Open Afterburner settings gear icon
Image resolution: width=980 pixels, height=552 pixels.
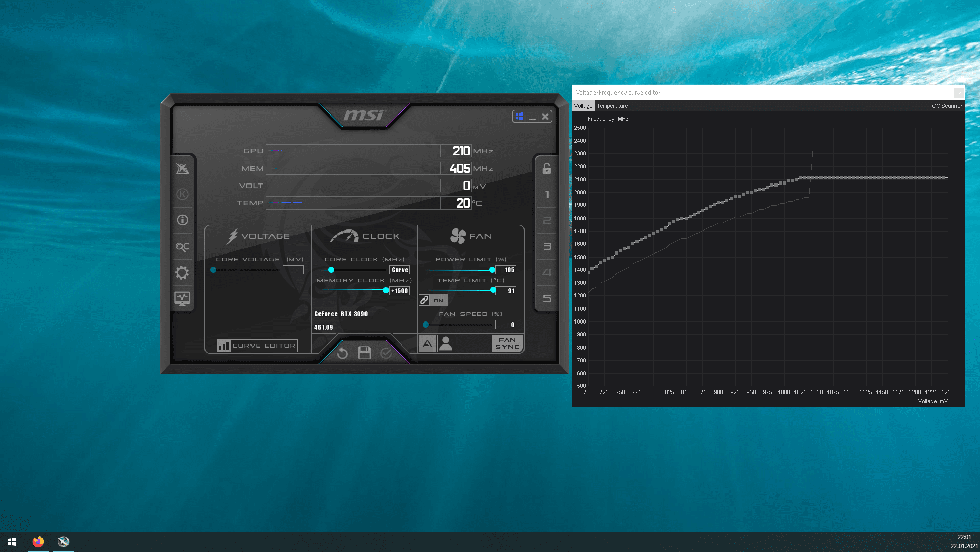pos(183,272)
